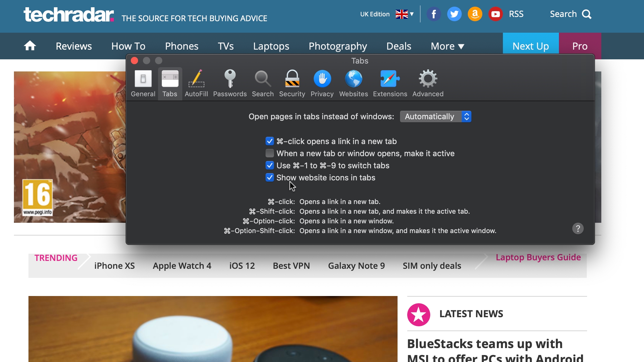Open the Websites preferences pane
Screen dimensions: 644x362
tap(354, 84)
